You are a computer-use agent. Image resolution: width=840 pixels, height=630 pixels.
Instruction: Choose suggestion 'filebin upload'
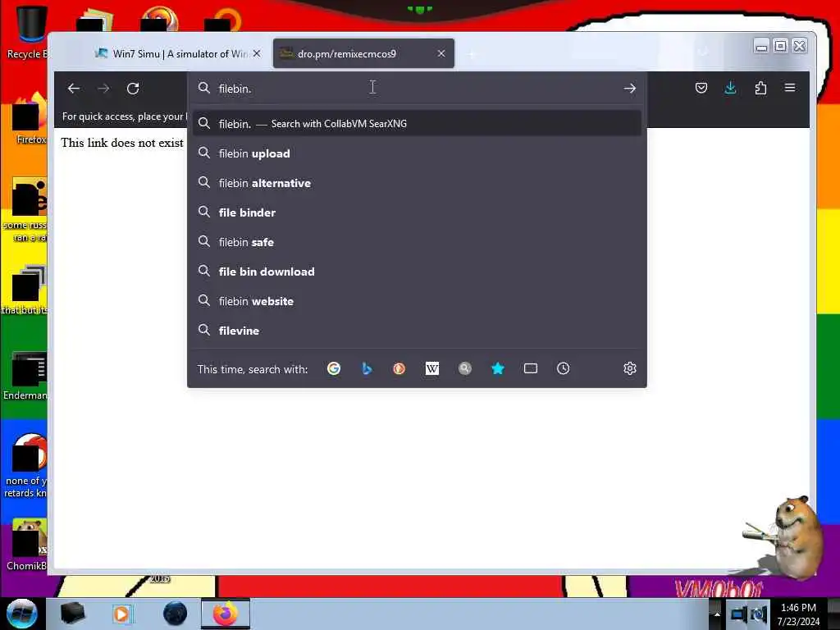[x=417, y=153]
